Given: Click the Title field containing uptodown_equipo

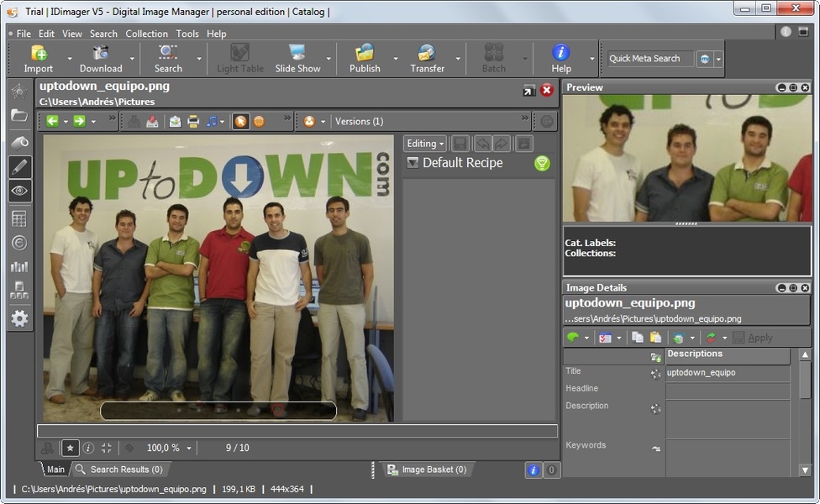Looking at the screenshot, I should (x=728, y=373).
